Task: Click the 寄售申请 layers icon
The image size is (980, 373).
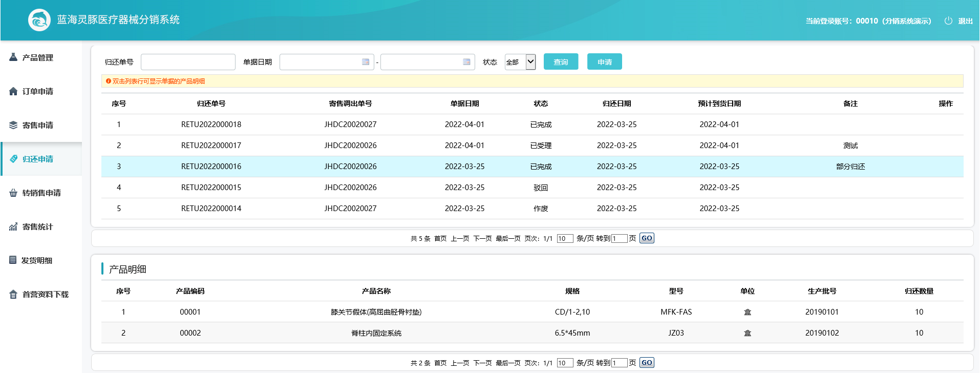Action: point(13,125)
